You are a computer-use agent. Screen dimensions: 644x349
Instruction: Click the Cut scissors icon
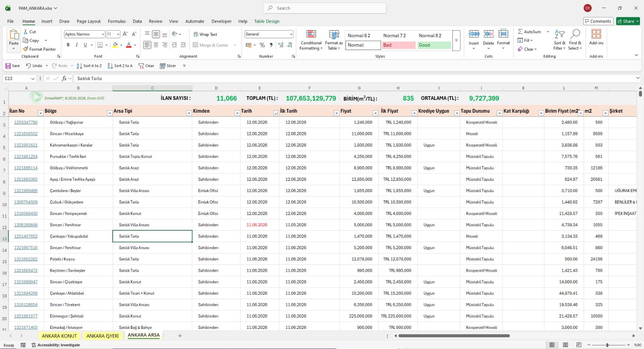pyautogui.click(x=26, y=32)
